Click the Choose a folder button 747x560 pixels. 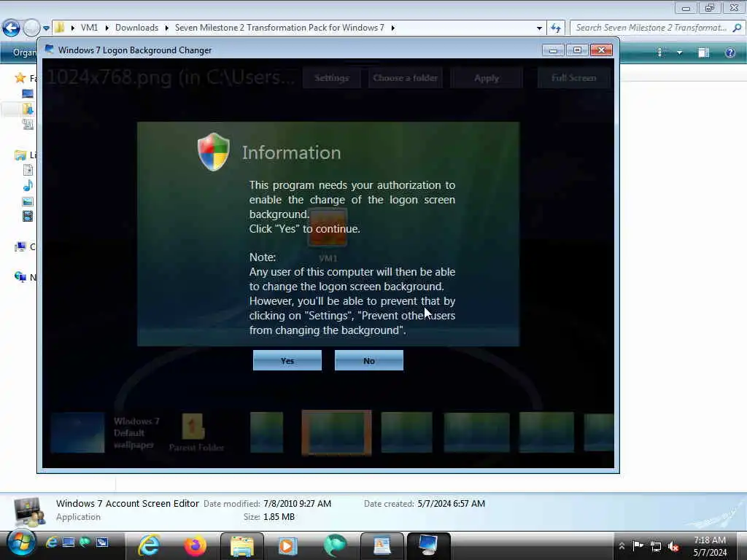tap(406, 77)
